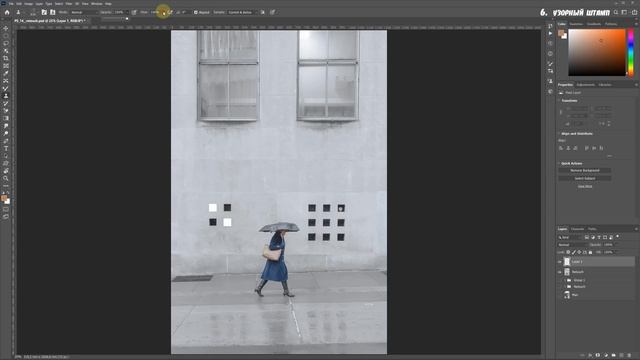Switch to the Swatches tab
The width and height of the screenshot is (640, 360).
[x=576, y=24]
